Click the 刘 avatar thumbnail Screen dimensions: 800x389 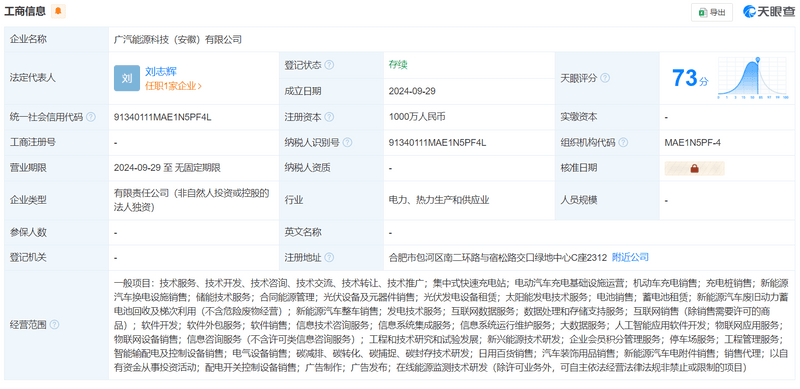point(127,78)
